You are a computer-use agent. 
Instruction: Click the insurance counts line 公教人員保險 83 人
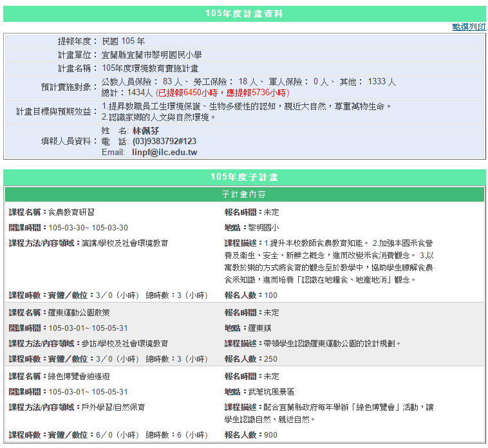pyautogui.click(x=249, y=82)
